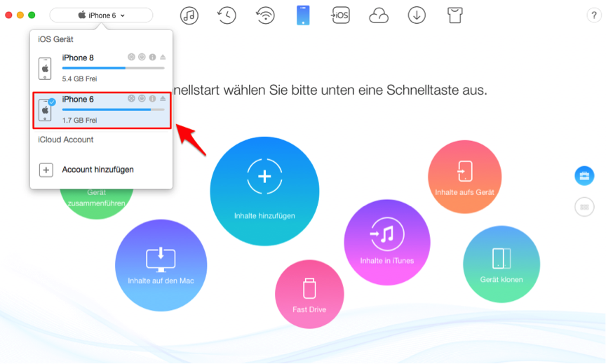Open Fast Drive circle
This screenshot has width=606, height=364.
point(309,295)
